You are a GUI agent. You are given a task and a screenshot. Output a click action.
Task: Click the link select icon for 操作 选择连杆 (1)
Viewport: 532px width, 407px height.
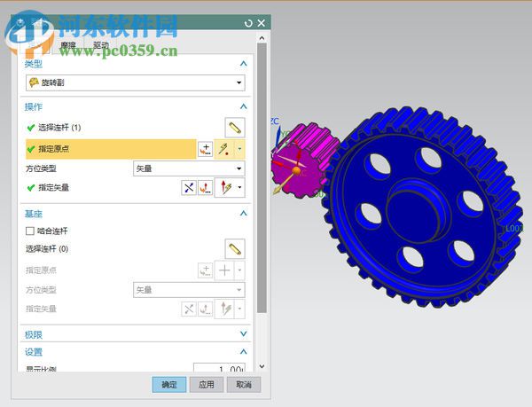point(235,128)
